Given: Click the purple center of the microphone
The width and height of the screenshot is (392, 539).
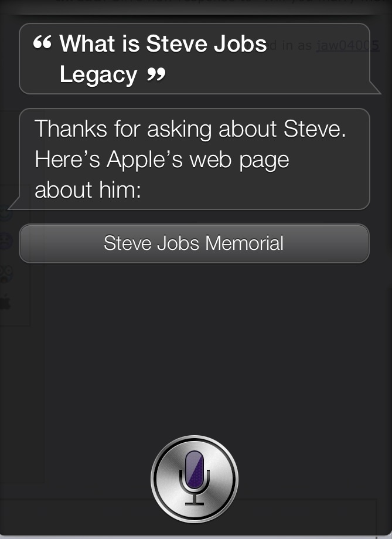Looking at the screenshot, I should tap(195, 469).
